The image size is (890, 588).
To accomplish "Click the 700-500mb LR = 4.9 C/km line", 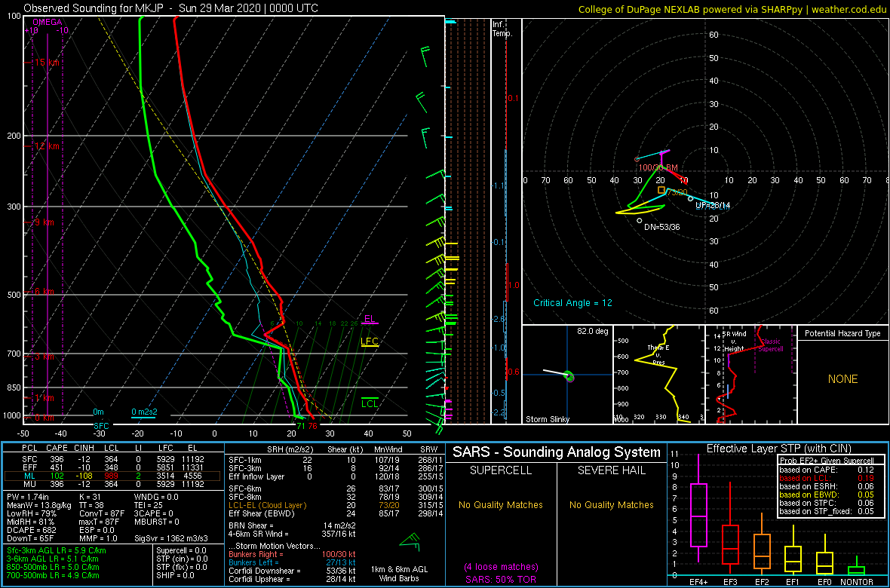I will click(x=54, y=575).
